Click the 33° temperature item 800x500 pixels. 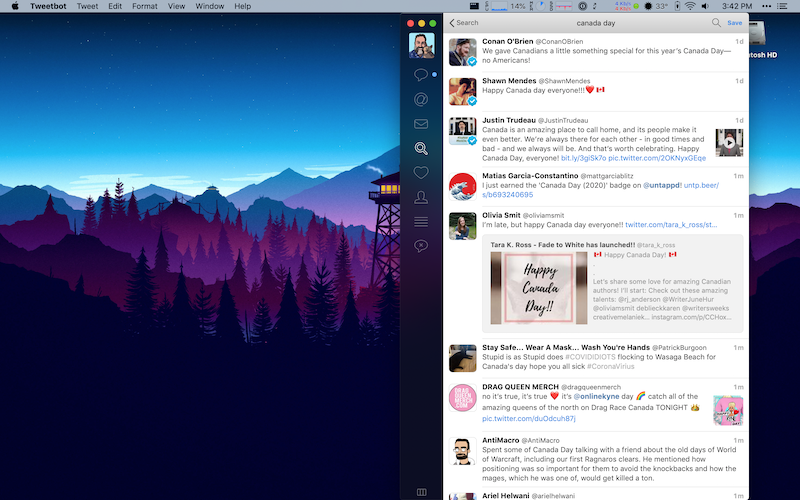pyautogui.click(x=656, y=6)
